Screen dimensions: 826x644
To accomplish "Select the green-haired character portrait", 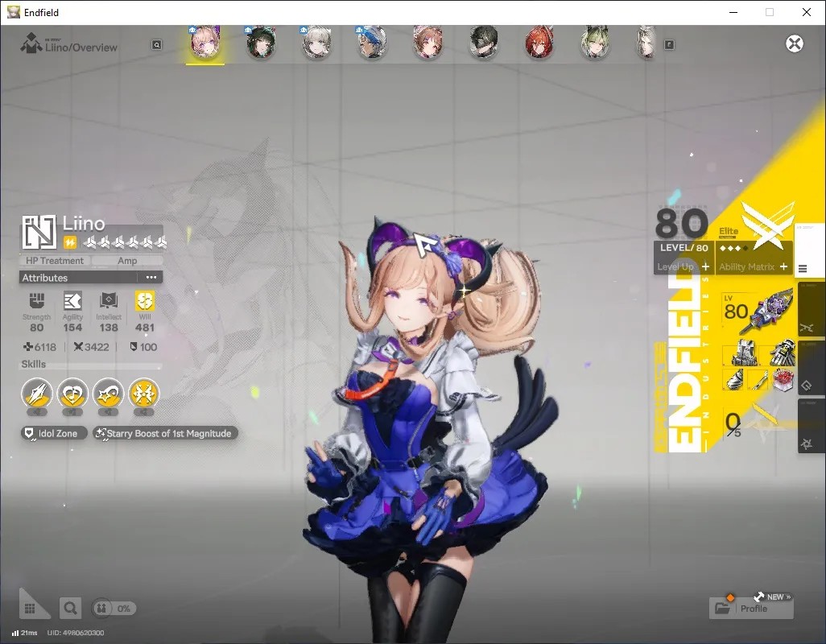I will click(595, 42).
